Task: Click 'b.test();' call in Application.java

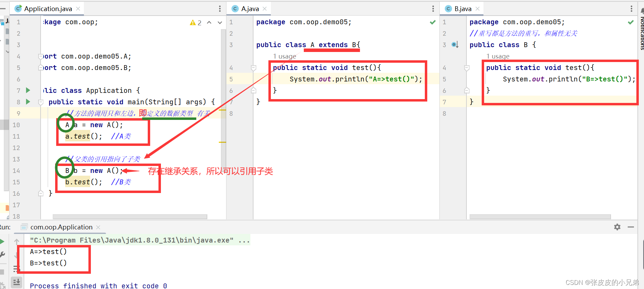Action: click(84, 182)
